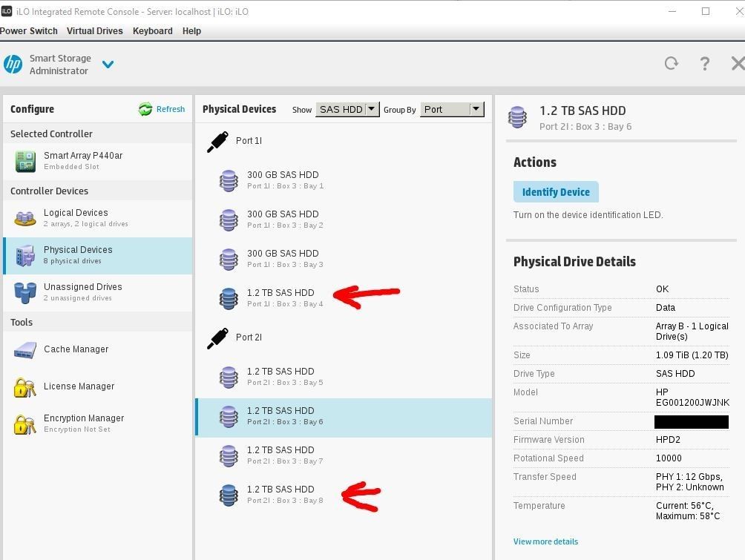Viewport: 745px width, 560px height.
Task: Open the Keyboard menu
Action: pos(153,31)
